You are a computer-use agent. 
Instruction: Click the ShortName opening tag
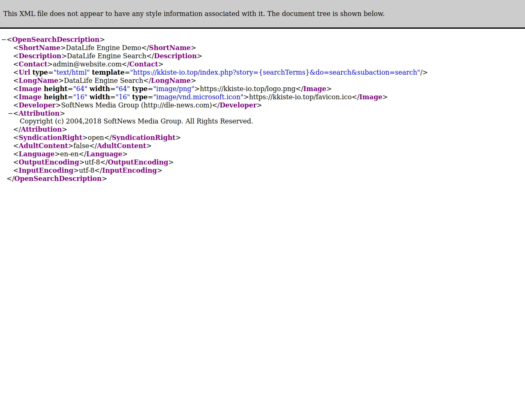coord(39,48)
